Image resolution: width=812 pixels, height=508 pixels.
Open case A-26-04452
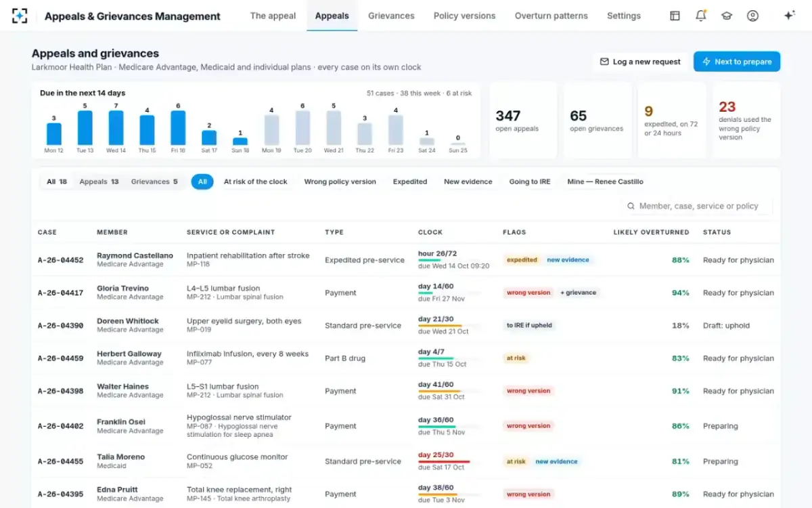61,260
